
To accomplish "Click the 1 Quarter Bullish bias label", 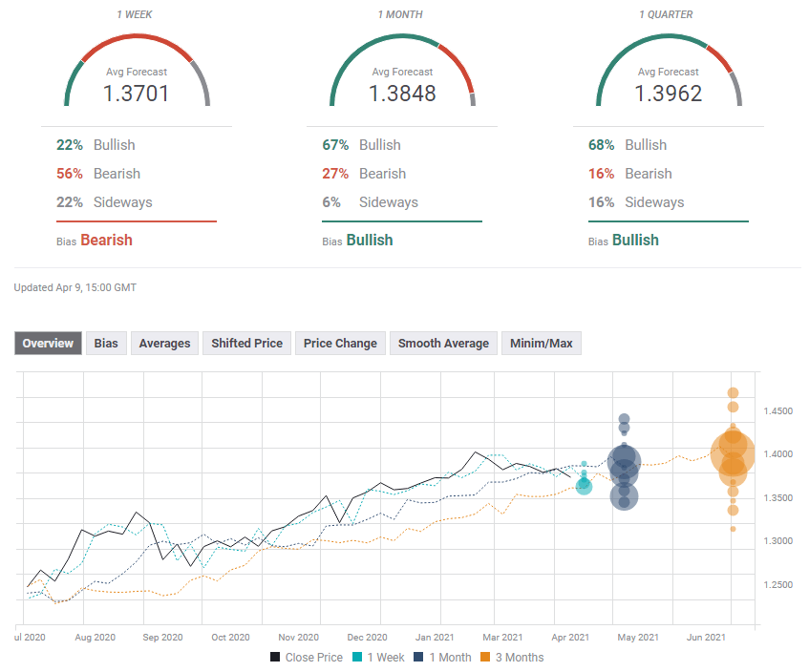I will point(635,241).
